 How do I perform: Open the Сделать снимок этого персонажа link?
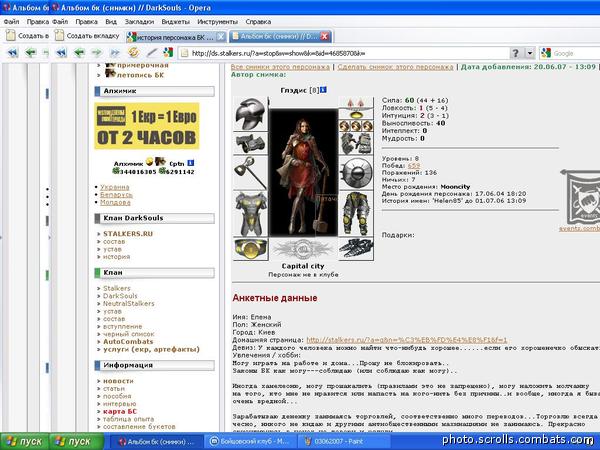(395, 67)
